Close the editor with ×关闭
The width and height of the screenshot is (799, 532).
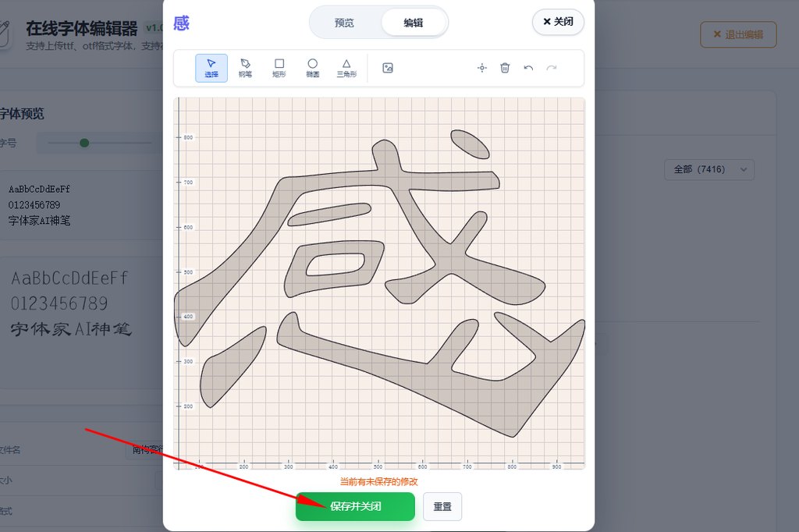[x=557, y=22]
